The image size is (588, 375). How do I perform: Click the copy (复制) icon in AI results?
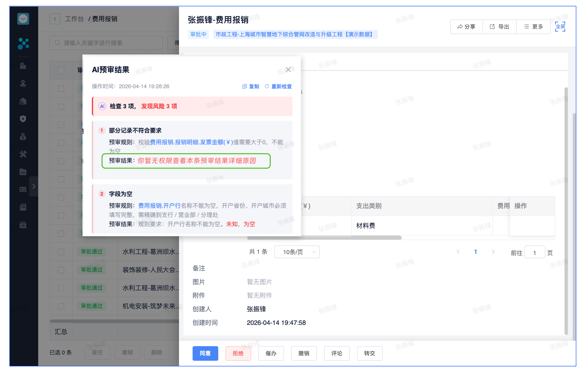tap(244, 86)
